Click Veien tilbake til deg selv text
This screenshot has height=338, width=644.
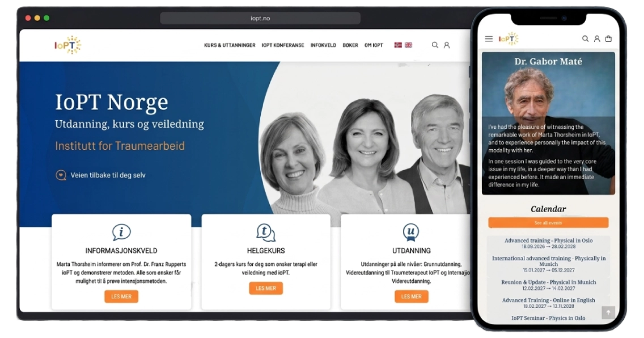click(x=108, y=175)
